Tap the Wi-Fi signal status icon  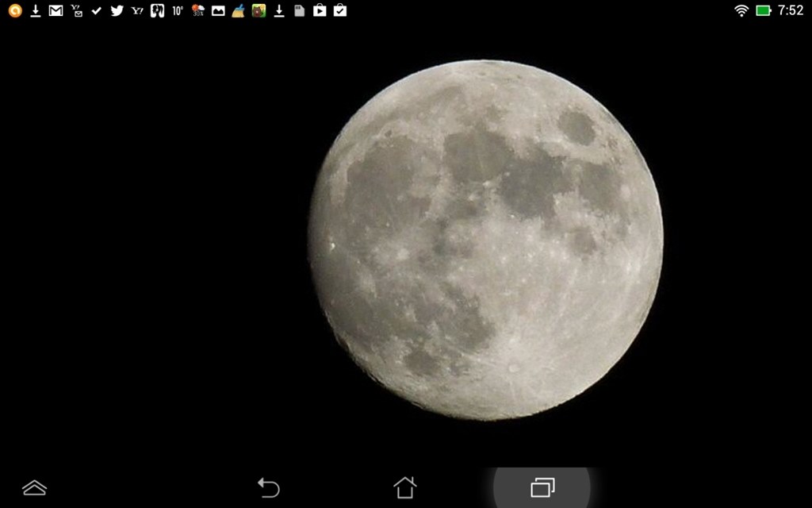click(x=741, y=10)
